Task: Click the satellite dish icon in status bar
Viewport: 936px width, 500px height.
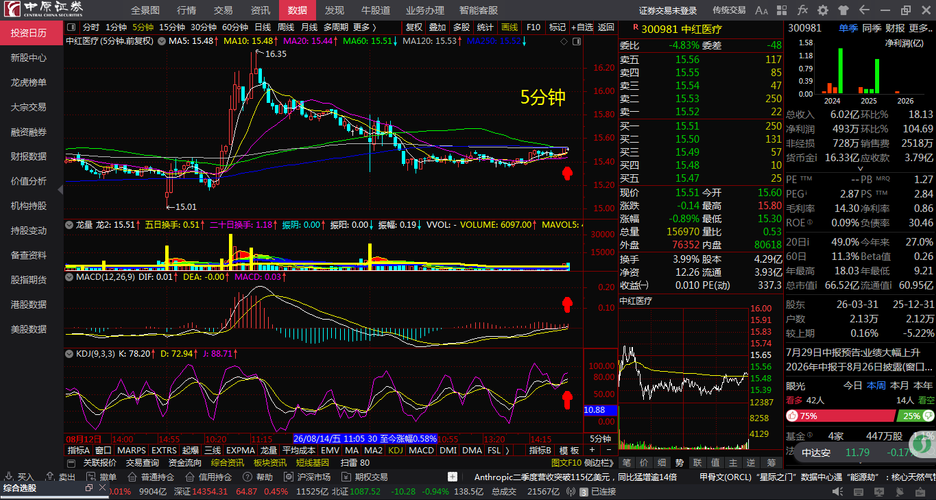Action: [x=901, y=492]
